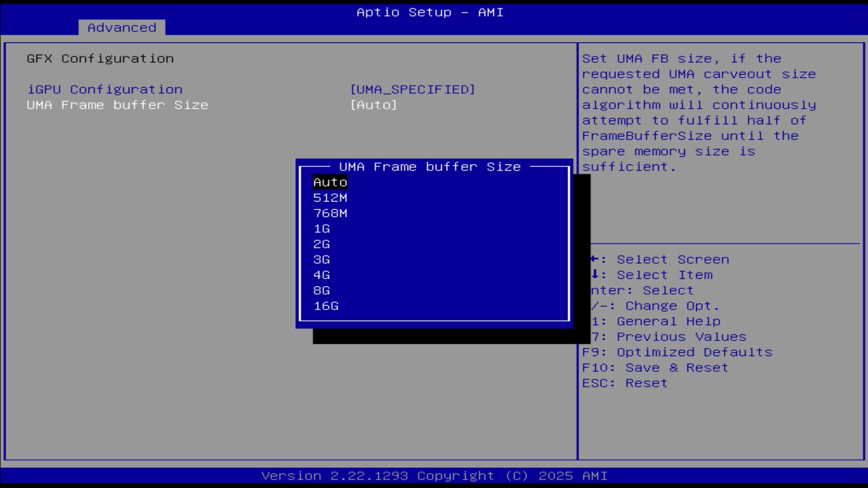
Task: Click the popup title UMA Frame buffer Size
Action: click(429, 167)
